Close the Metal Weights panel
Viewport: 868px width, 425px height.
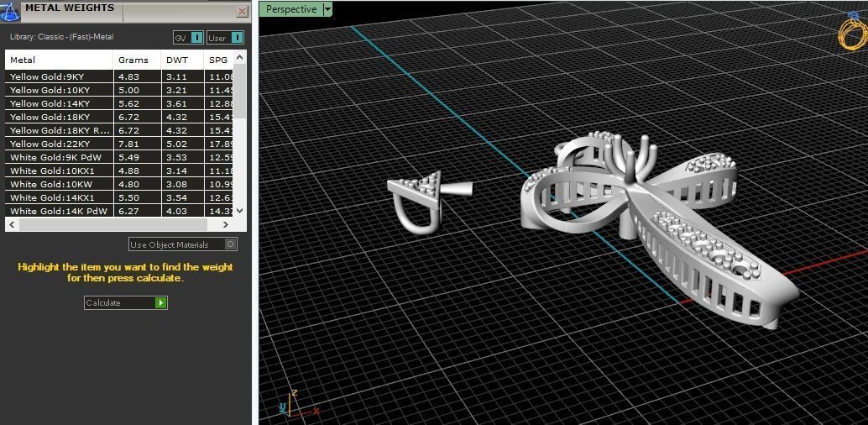click(x=242, y=11)
